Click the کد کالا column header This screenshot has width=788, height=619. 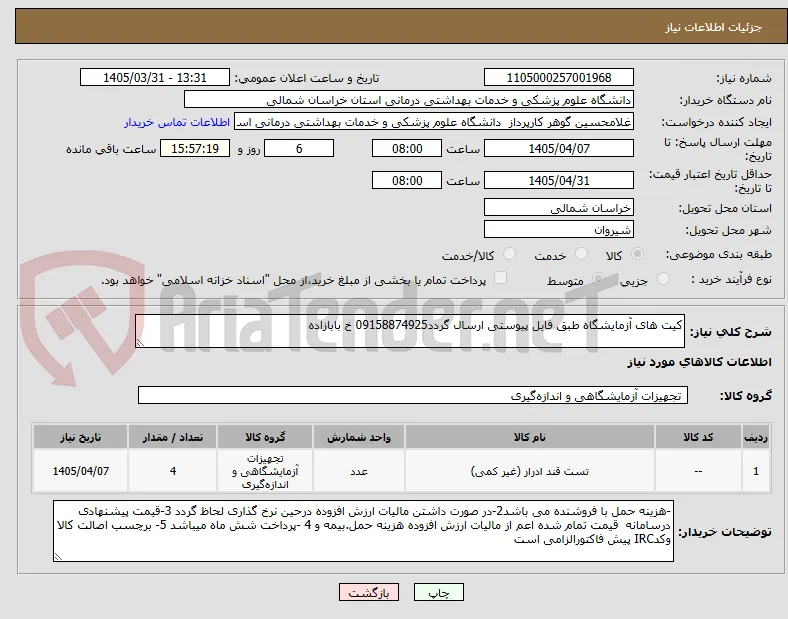[699, 437]
